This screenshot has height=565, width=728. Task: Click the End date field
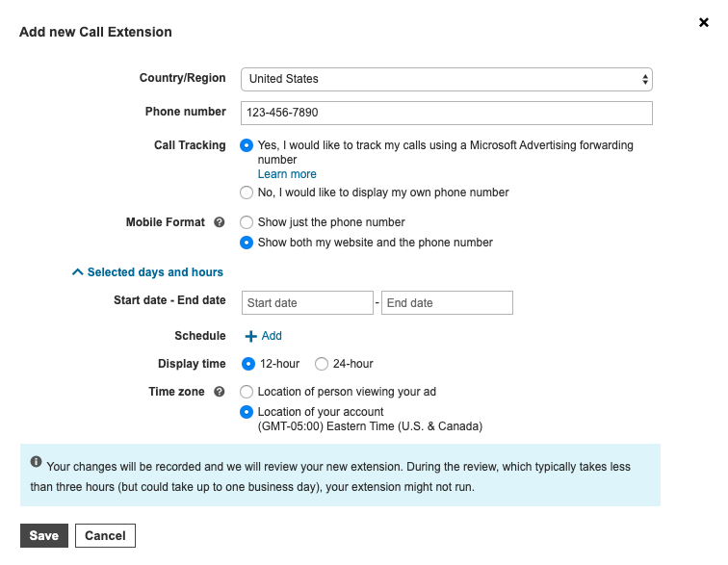pyautogui.click(x=447, y=303)
